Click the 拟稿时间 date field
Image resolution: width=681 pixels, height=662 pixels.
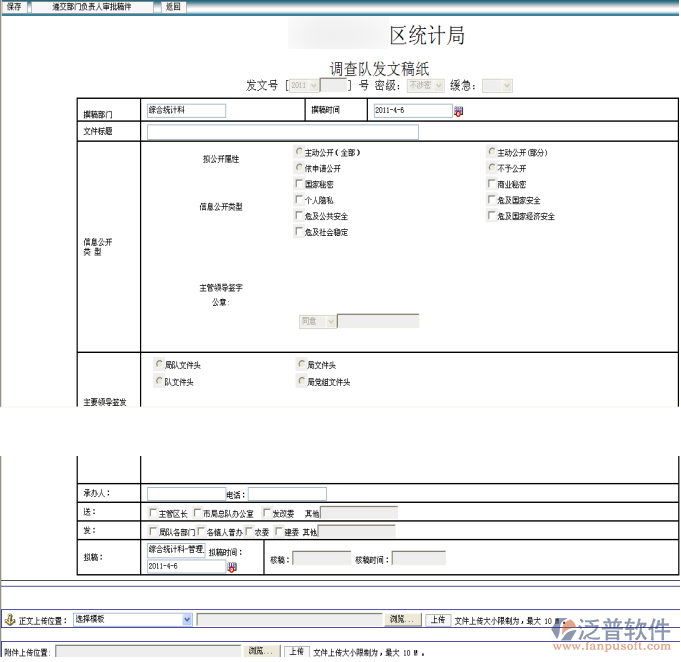click(x=186, y=566)
